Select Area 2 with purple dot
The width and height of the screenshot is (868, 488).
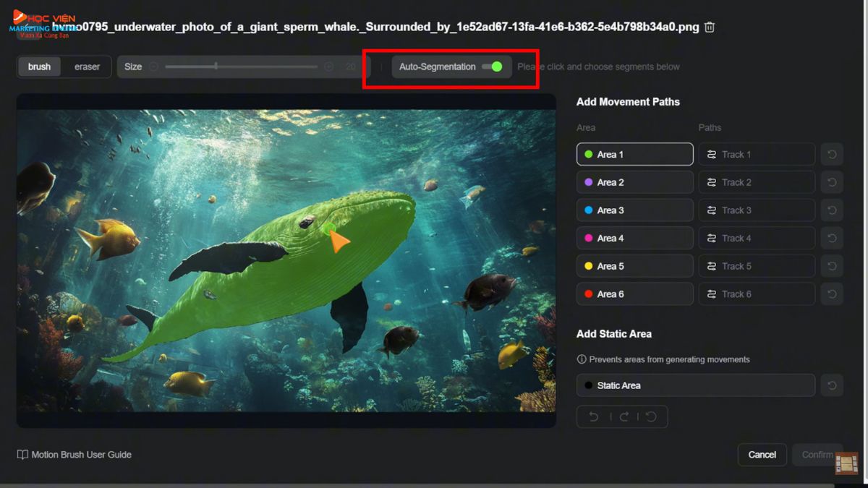[x=634, y=182]
